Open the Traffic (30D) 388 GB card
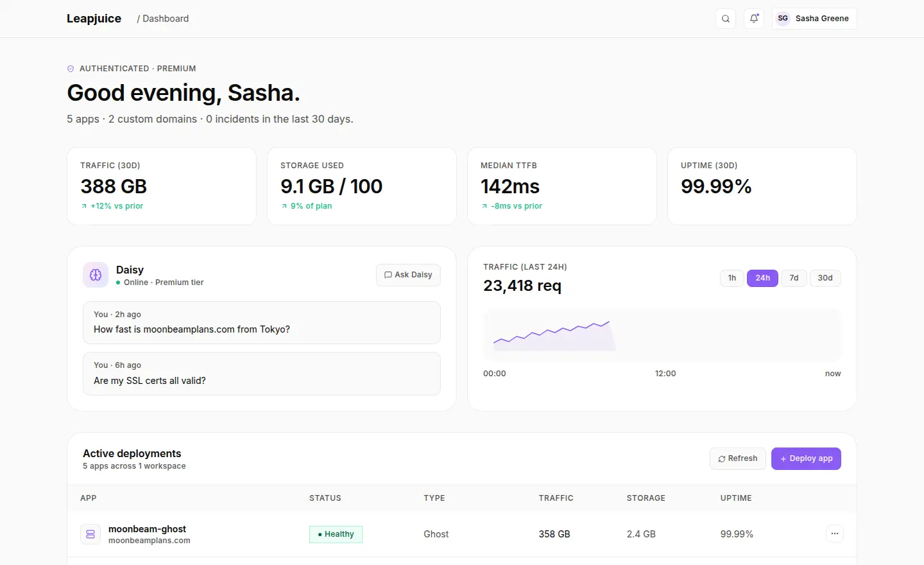 162,186
